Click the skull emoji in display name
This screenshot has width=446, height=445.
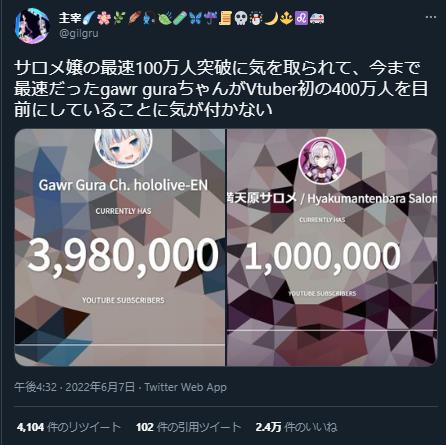(x=240, y=18)
